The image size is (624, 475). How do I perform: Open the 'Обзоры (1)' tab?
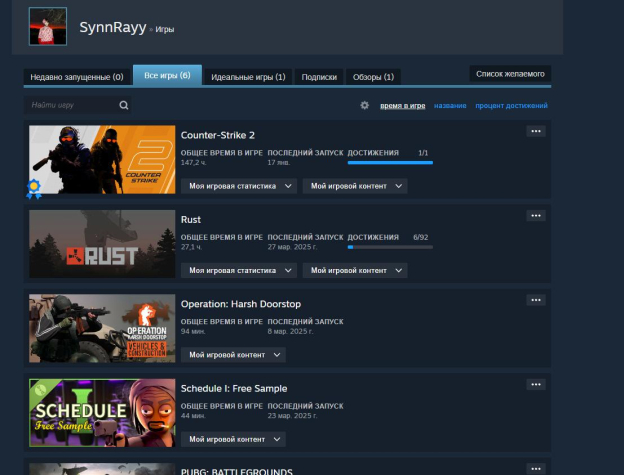[x=373, y=77]
